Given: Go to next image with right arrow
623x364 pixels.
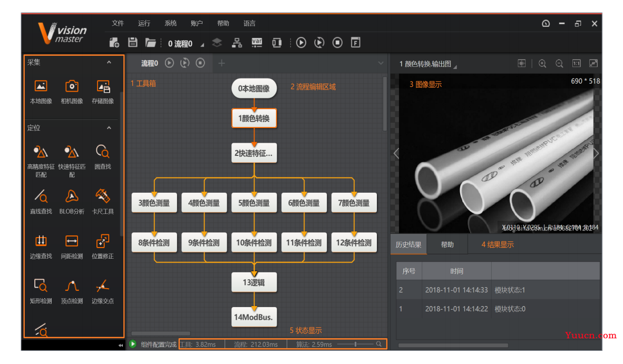Looking at the screenshot, I should (x=596, y=153).
